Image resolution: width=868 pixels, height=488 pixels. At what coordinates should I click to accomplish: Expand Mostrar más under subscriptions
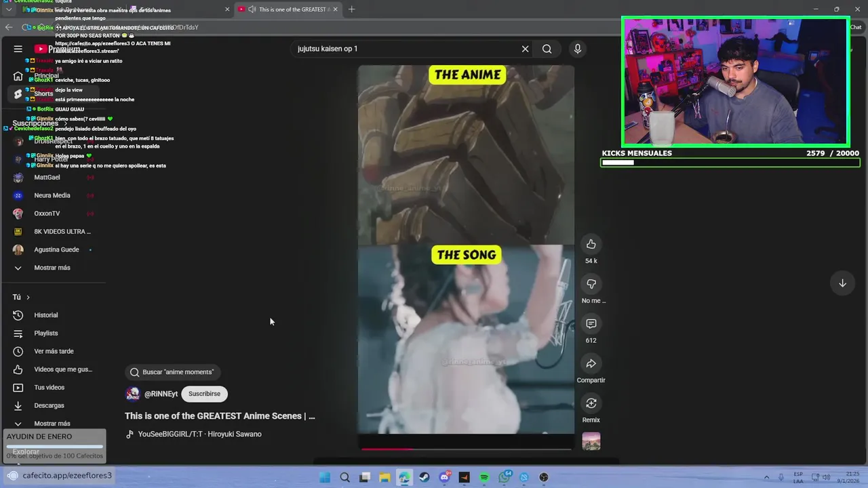click(53, 268)
